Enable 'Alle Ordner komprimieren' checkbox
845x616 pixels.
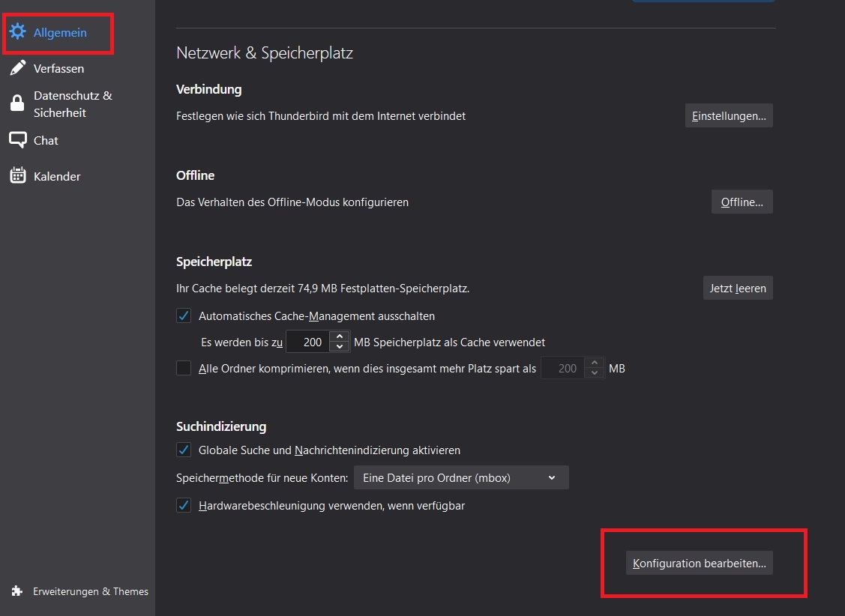click(184, 369)
